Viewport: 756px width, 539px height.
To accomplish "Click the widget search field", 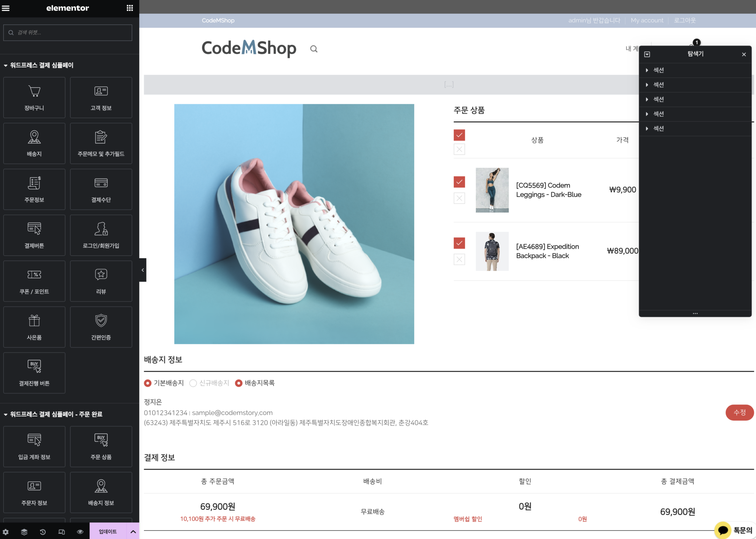I will click(x=68, y=33).
